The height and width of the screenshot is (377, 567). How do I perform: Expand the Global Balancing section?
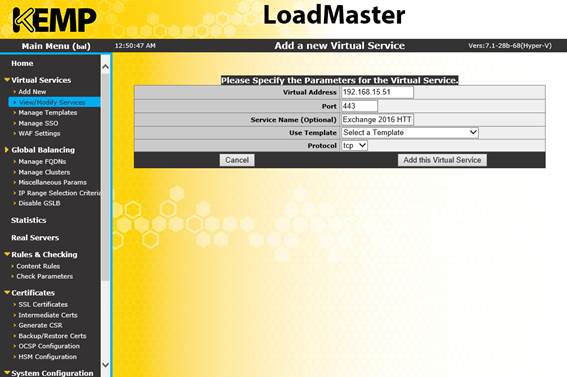(43, 150)
